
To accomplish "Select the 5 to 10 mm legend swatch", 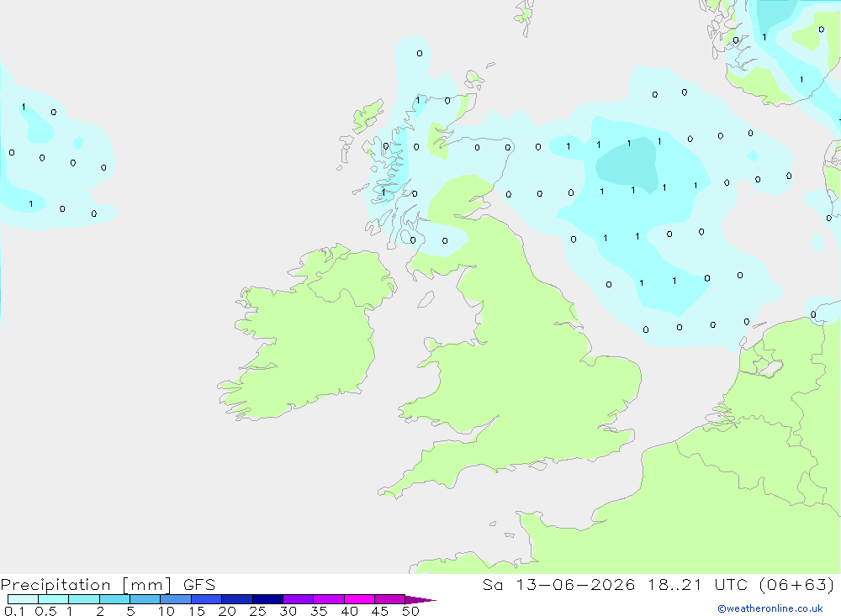I will (145, 599).
